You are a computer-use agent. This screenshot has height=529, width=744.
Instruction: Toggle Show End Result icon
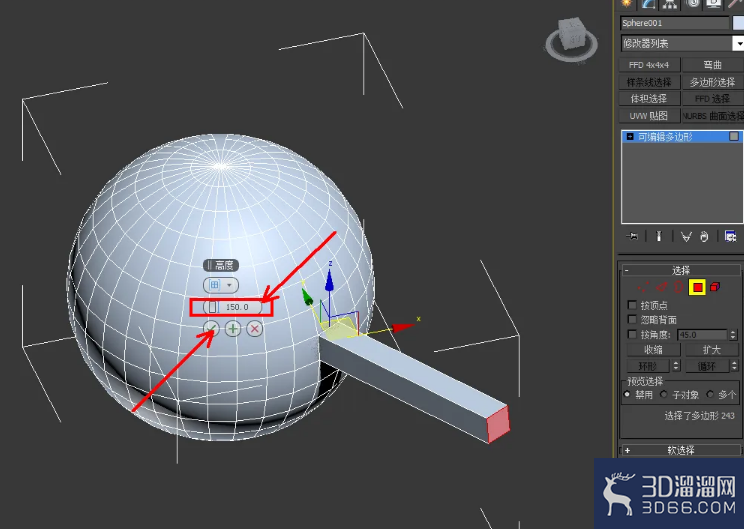[659, 236]
